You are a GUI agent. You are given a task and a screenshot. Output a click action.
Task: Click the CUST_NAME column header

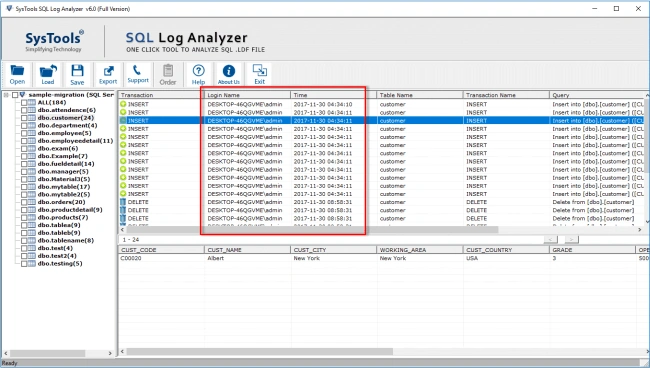(247, 250)
